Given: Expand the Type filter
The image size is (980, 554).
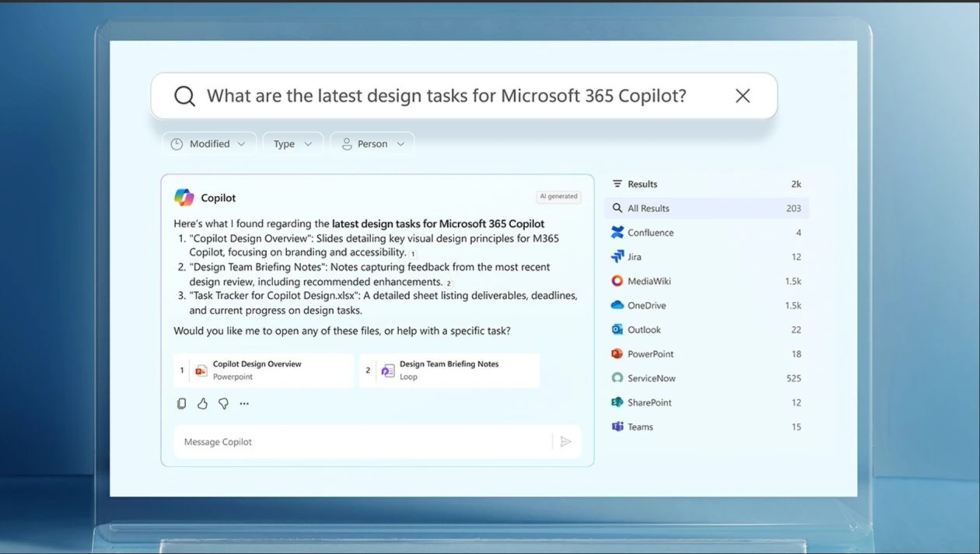Looking at the screenshot, I should 293,143.
